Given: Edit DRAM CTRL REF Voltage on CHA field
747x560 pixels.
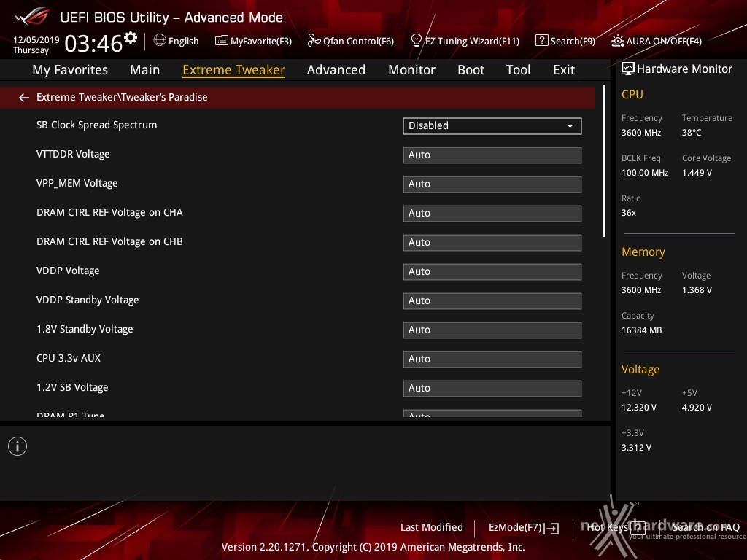Looking at the screenshot, I should [492, 214].
